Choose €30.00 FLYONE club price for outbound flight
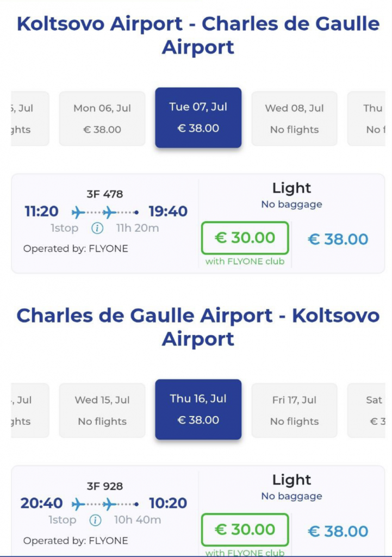 point(245,238)
